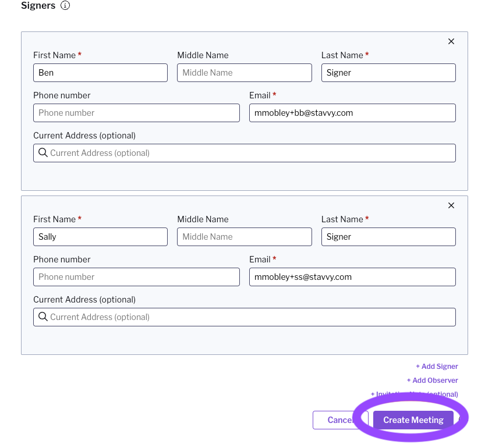
Task: Click search icon in Ben's Current Address field
Action: pos(43,153)
